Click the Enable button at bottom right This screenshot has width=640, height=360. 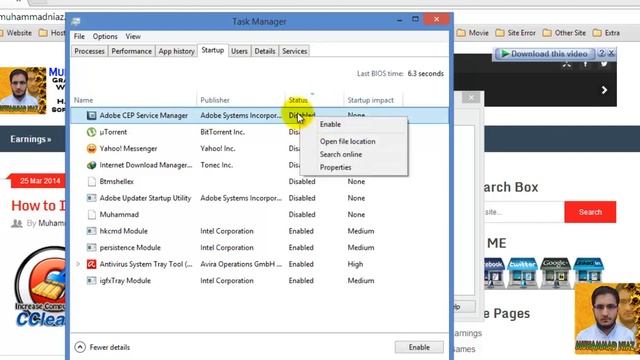(x=419, y=347)
